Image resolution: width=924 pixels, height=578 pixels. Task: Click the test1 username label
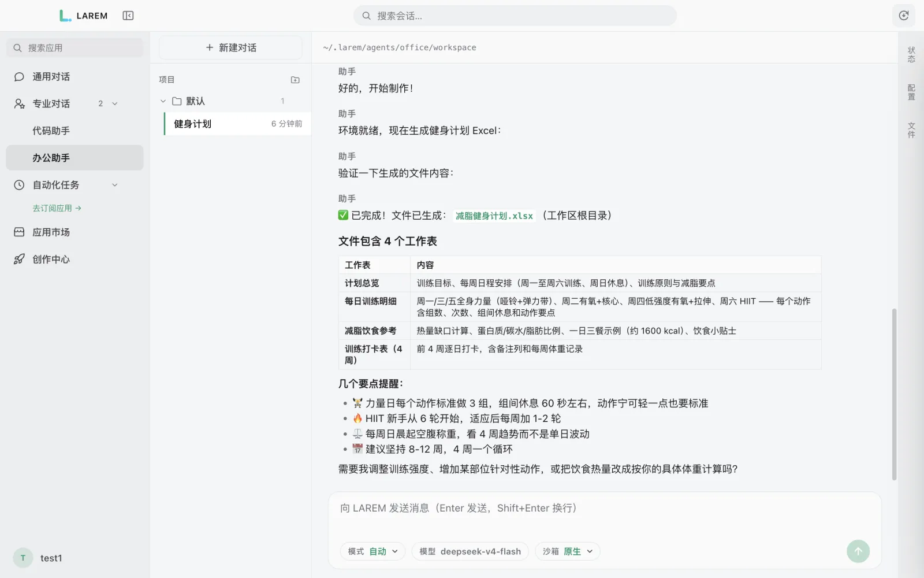(51, 558)
